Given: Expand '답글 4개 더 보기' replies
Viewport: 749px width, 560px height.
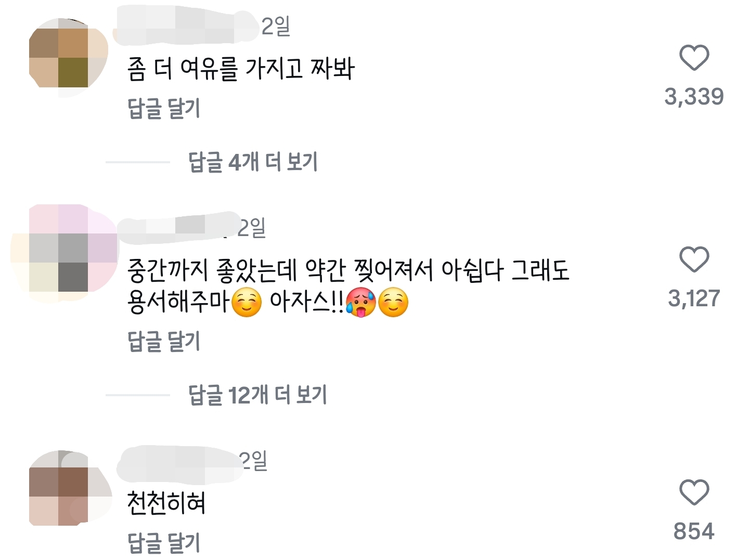Looking at the screenshot, I should pos(253,162).
